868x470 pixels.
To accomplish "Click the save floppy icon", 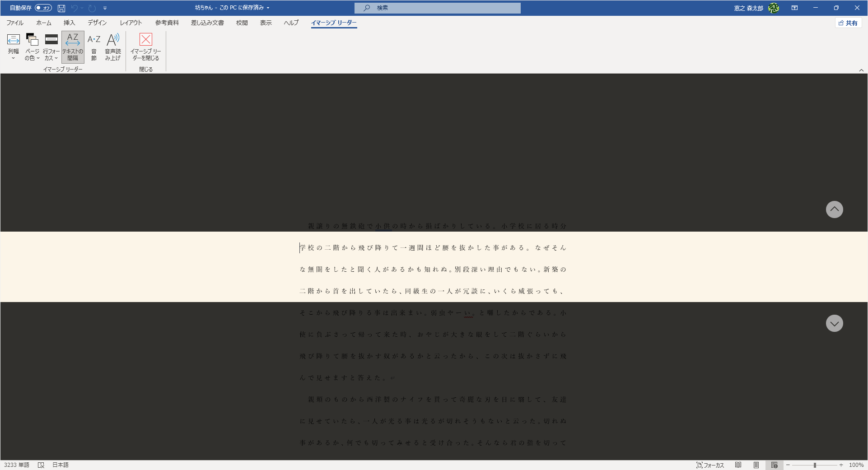I will [x=61, y=8].
